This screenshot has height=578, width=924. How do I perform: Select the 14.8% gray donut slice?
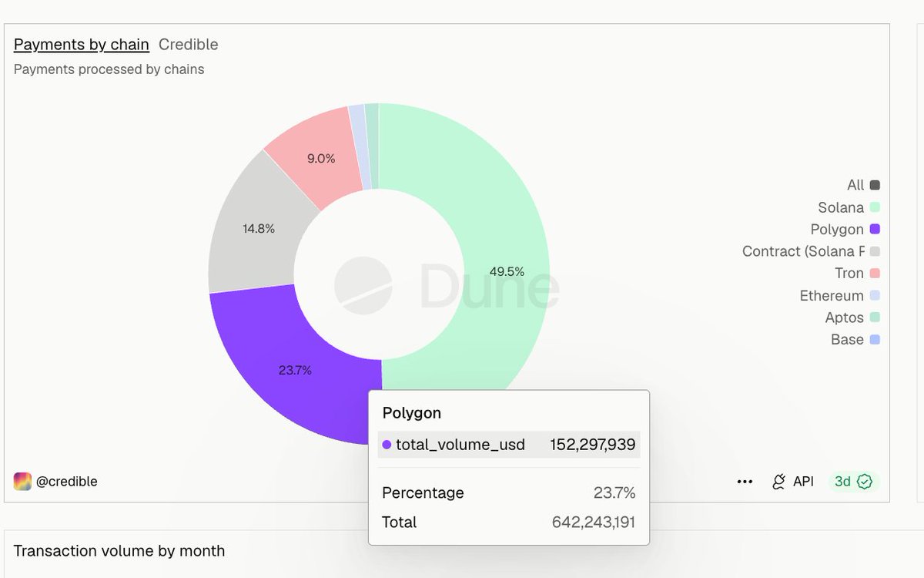tap(259, 229)
